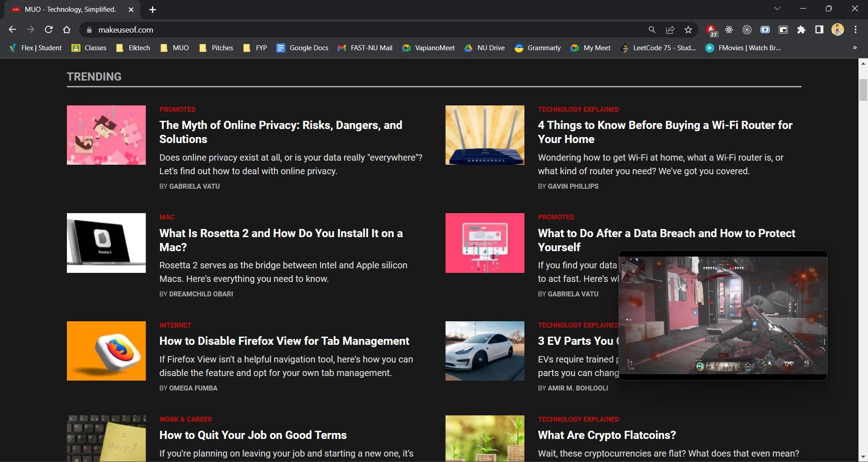Image resolution: width=868 pixels, height=462 pixels.
Task: Open the blue screen recorder extension
Action: tap(765, 29)
